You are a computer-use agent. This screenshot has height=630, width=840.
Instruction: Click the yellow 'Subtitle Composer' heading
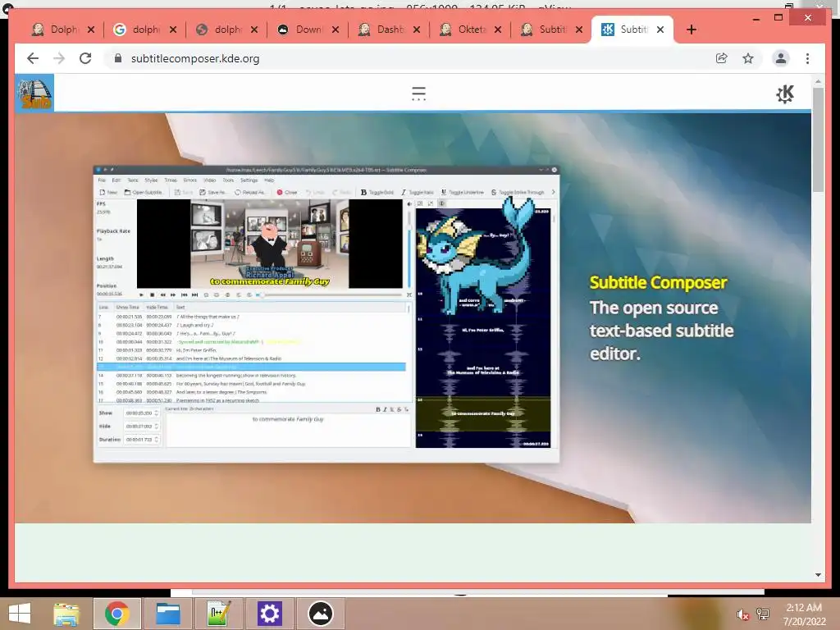658,282
